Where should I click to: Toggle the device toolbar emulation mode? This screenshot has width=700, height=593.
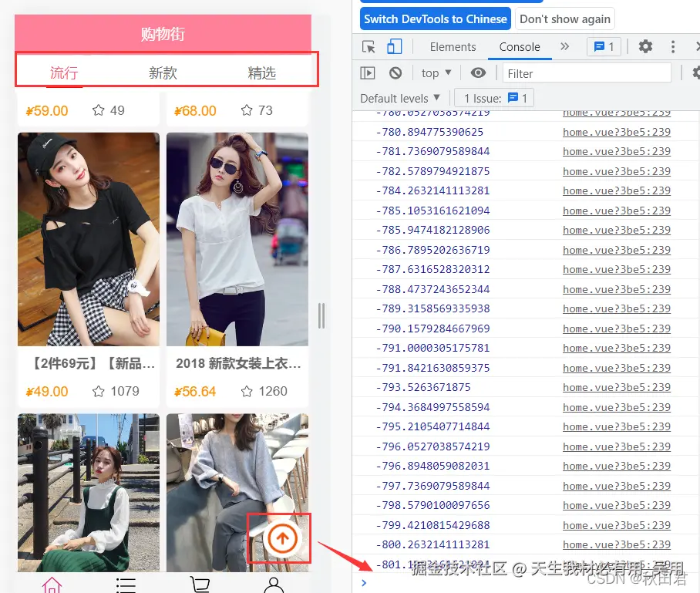tap(394, 47)
